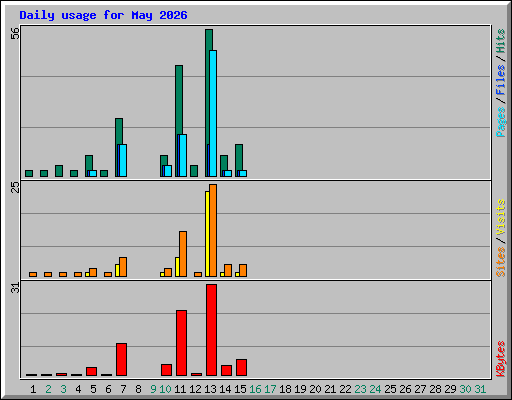Image resolution: width=512 pixels, height=400 pixels.
Task: Select day "4" on the x-axis
Action: click(x=78, y=389)
